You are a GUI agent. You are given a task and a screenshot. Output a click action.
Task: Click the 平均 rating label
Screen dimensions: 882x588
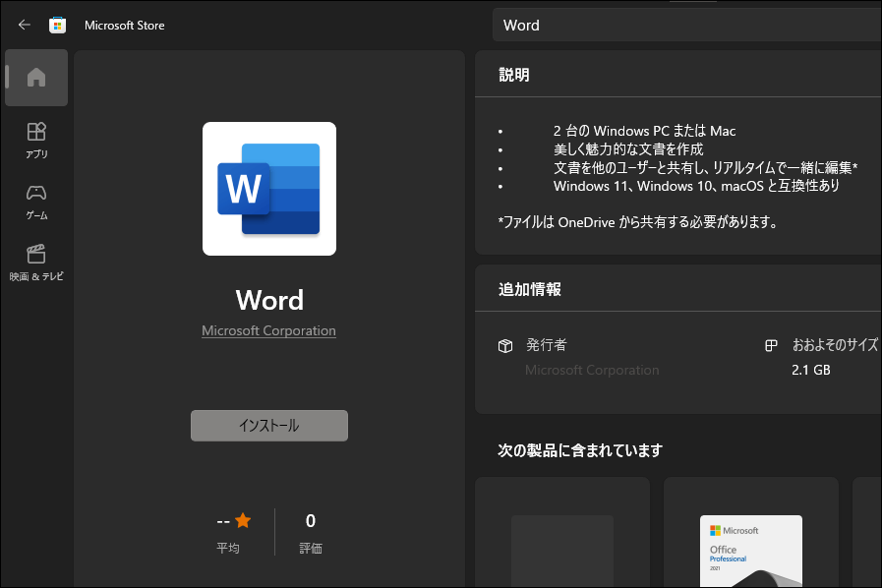pos(228,548)
